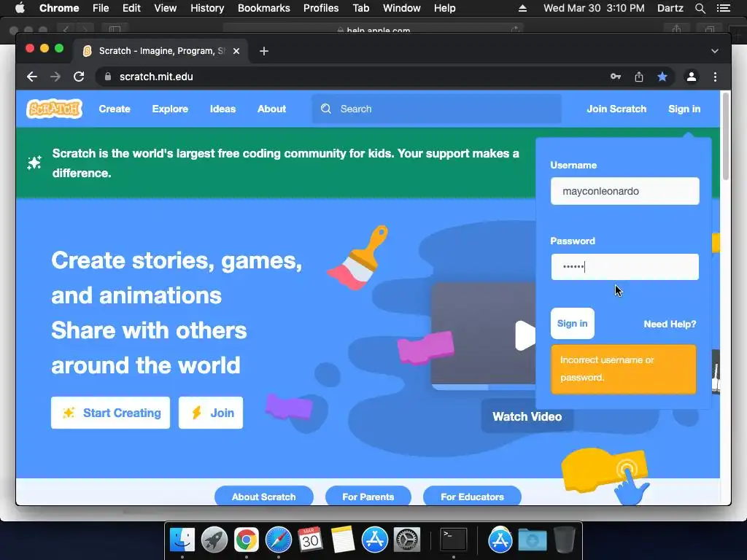Click the share page icon in Chrome
Screen dimensions: 747x560
tap(639, 77)
